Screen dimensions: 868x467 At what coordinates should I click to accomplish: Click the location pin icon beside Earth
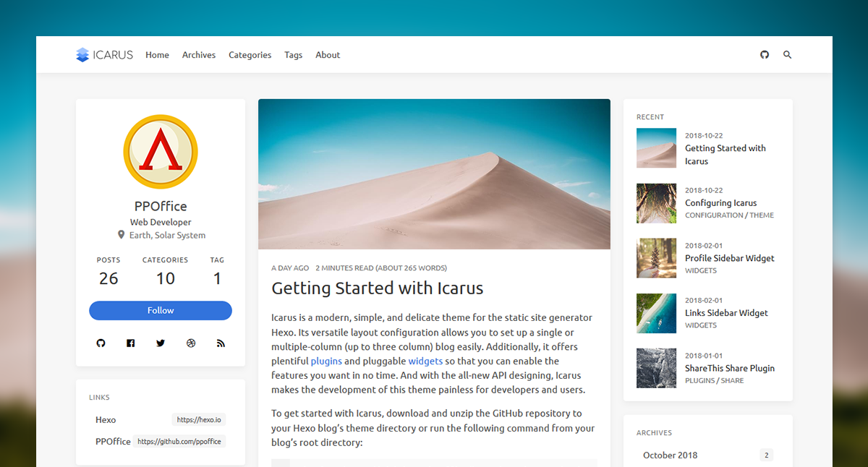click(122, 235)
